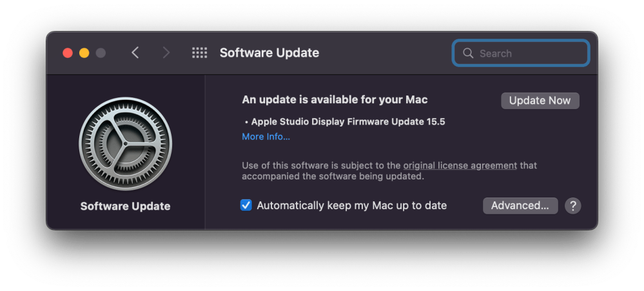Click the Software Update label under the gear

coord(125,206)
